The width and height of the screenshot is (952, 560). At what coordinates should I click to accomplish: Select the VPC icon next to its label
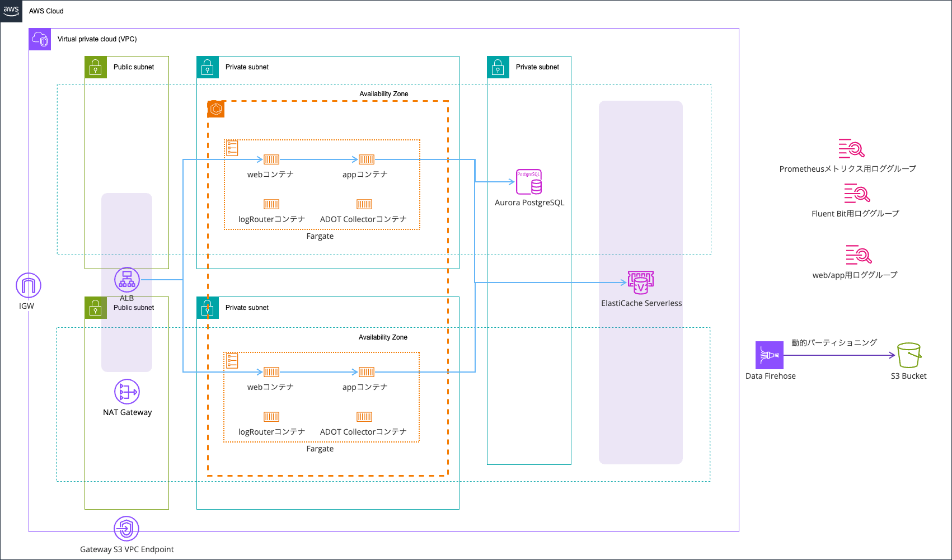(x=40, y=39)
